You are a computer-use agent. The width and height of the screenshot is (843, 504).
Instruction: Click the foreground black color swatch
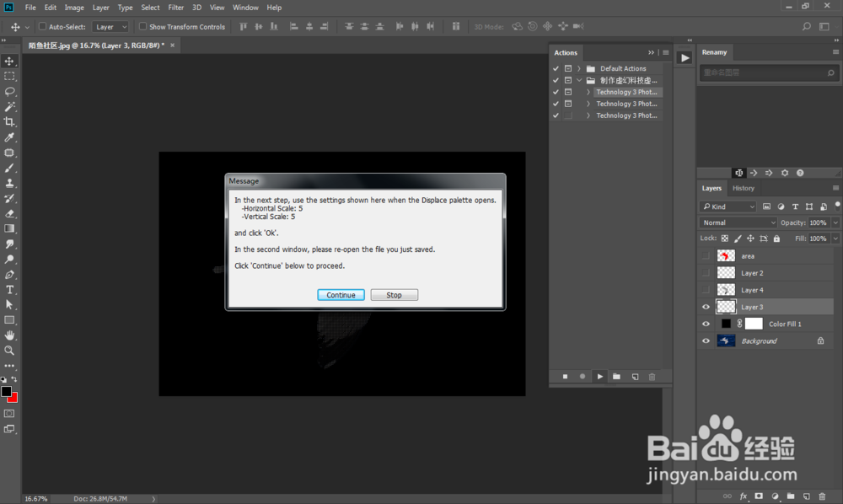(x=7, y=391)
